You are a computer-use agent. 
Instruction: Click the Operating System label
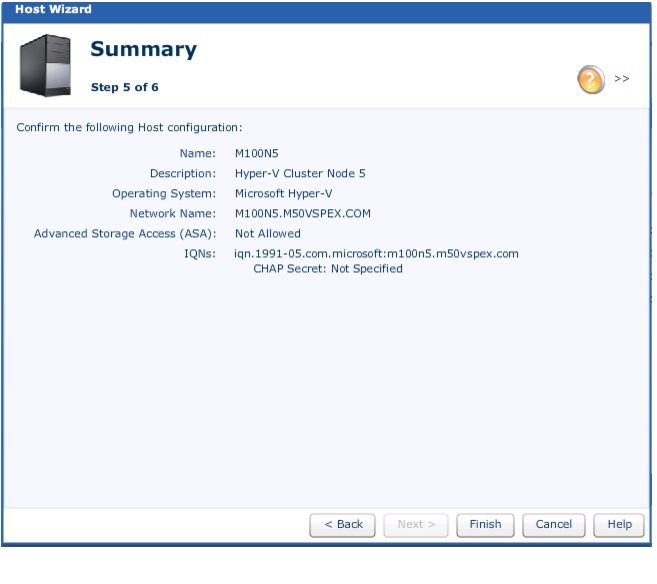[x=164, y=194]
